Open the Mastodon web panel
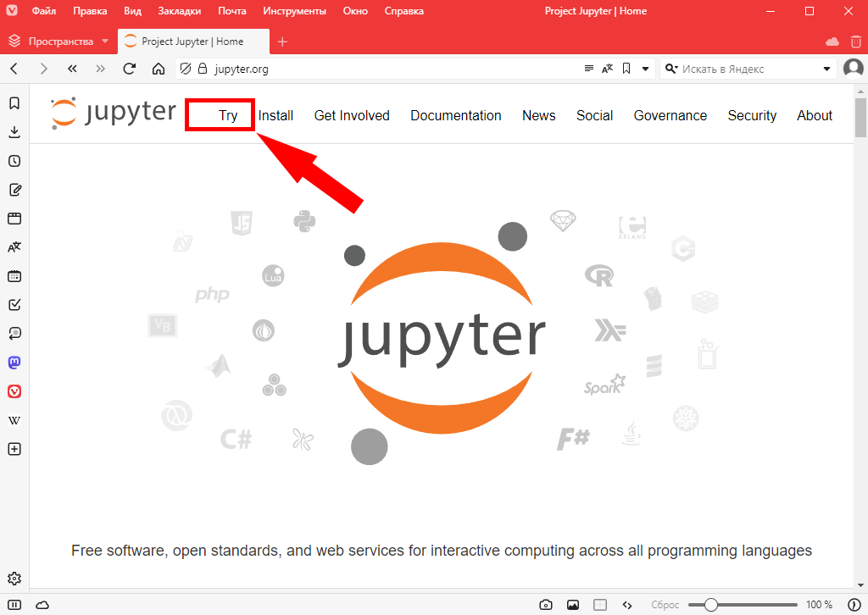868x615 pixels. 14,363
